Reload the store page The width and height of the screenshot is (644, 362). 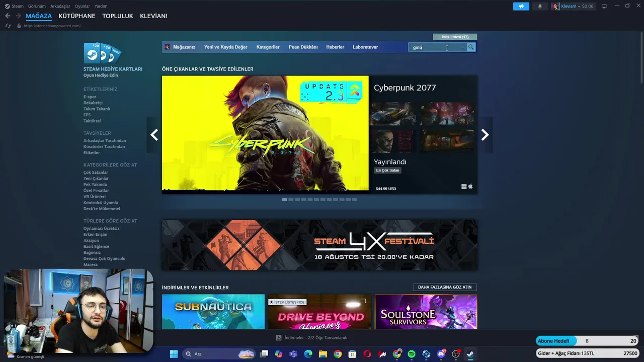click(x=8, y=26)
